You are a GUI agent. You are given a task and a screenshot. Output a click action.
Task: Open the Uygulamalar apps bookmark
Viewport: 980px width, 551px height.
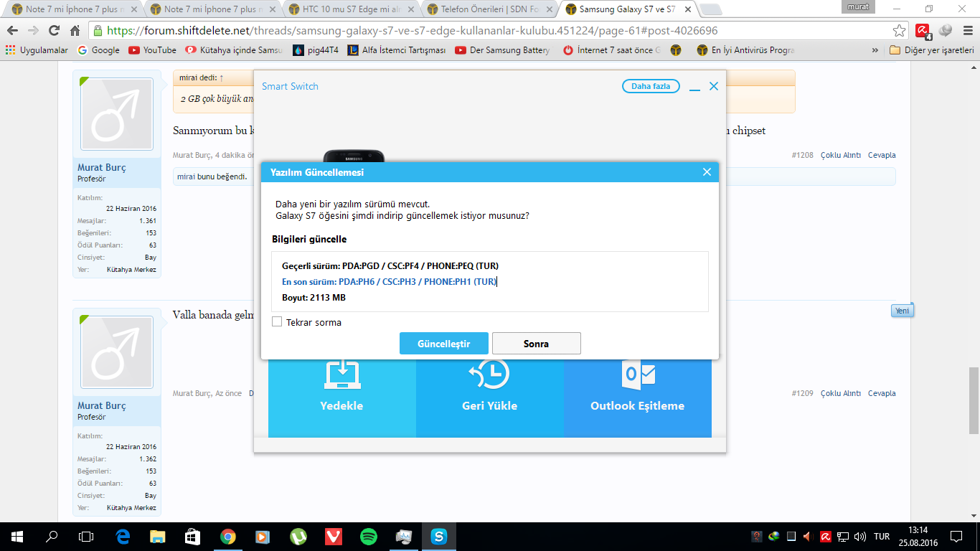click(x=37, y=50)
